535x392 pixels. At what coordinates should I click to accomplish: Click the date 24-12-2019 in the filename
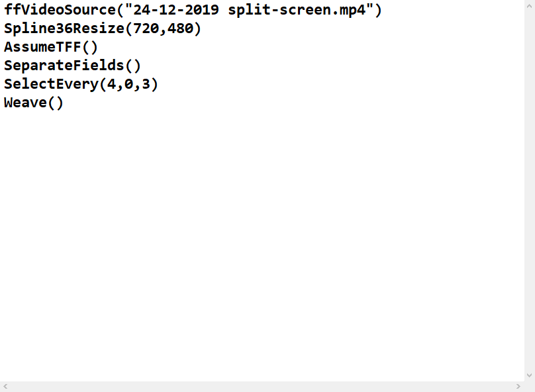tap(176, 11)
